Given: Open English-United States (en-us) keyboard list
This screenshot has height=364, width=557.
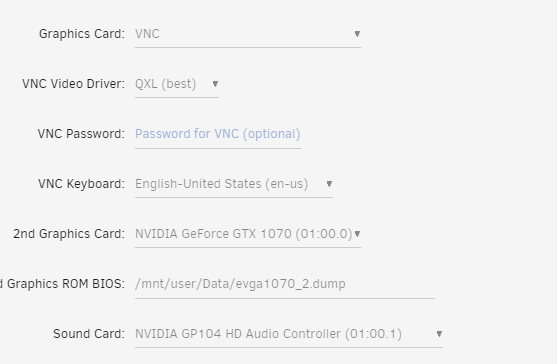Looking at the screenshot, I should 234,185.
